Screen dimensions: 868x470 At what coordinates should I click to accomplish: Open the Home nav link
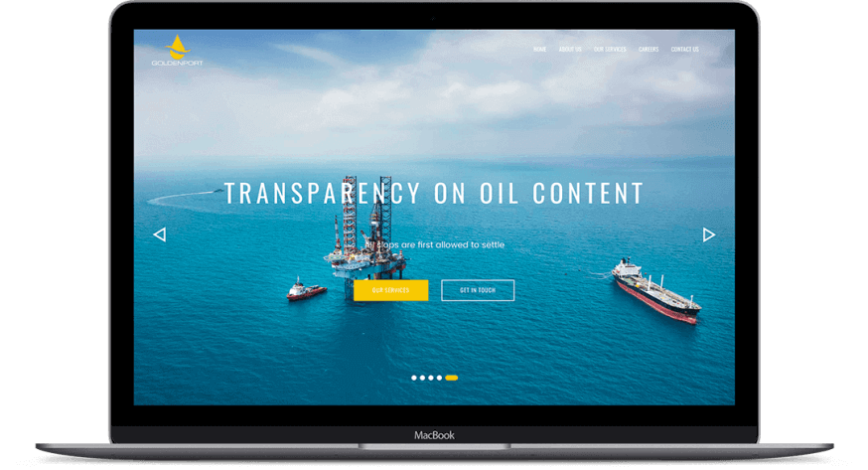tap(539, 49)
